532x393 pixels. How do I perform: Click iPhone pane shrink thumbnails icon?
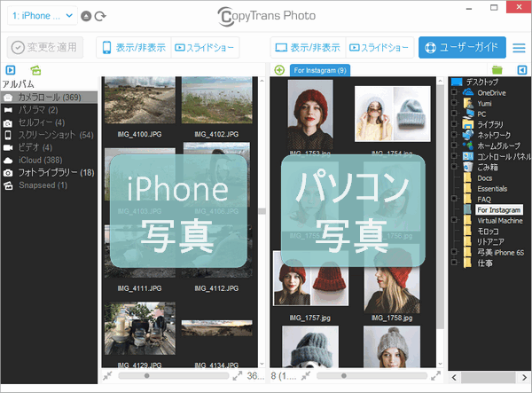tap(107, 375)
